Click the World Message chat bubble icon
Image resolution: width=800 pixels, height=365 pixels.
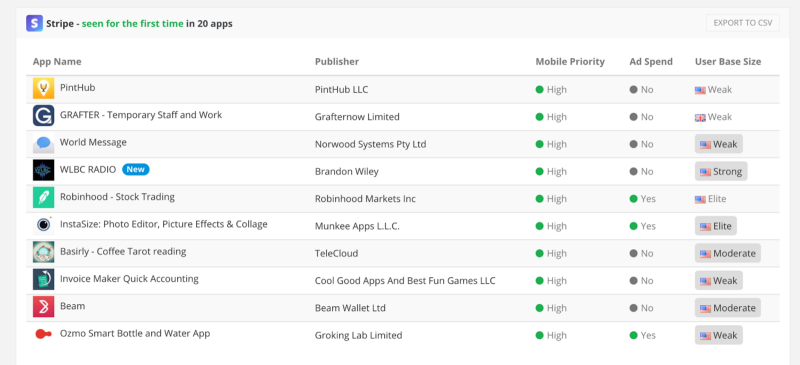tap(43, 143)
